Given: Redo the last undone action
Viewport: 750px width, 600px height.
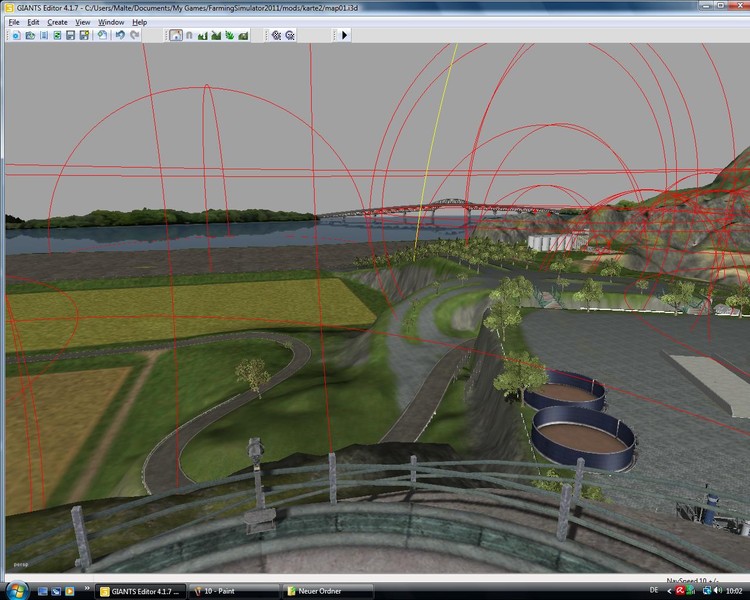Looking at the screenshot, I should (135, 35).
